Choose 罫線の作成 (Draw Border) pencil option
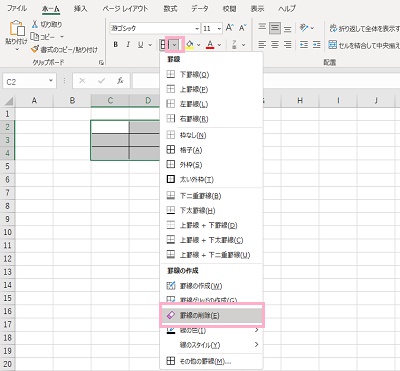The width and height of the screenshot is (400, 371). [x=211, y=286]
